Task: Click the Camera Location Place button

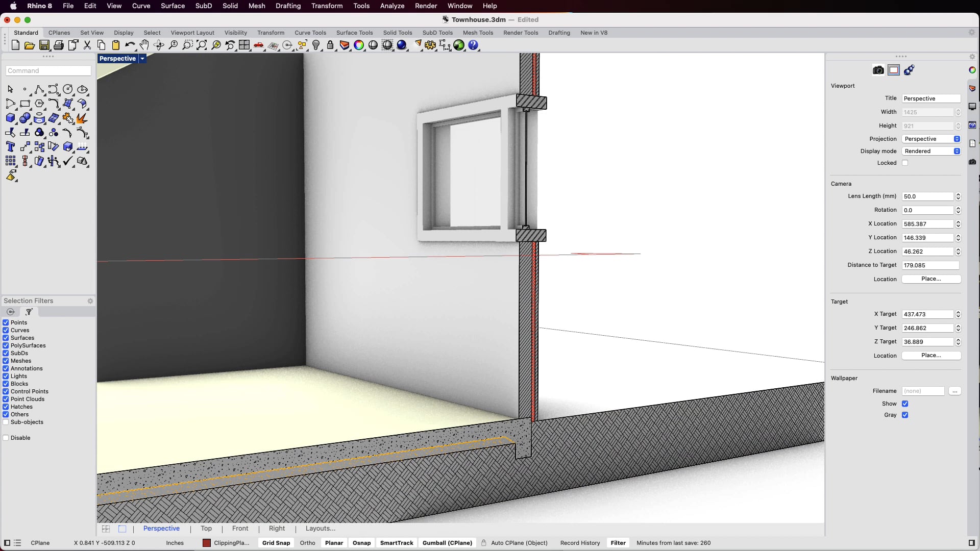Action: pos(931,279)
